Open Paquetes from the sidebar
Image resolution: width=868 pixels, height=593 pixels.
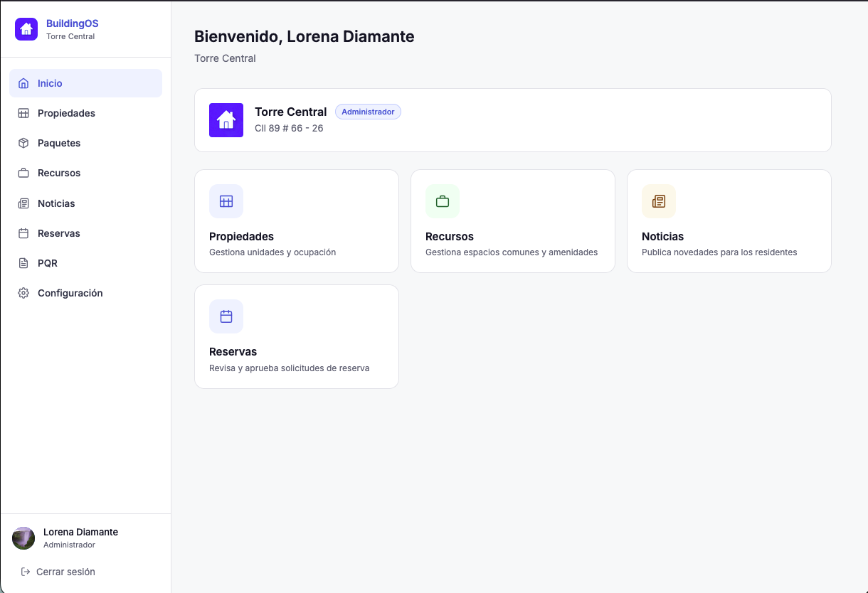tap(85, 143)
